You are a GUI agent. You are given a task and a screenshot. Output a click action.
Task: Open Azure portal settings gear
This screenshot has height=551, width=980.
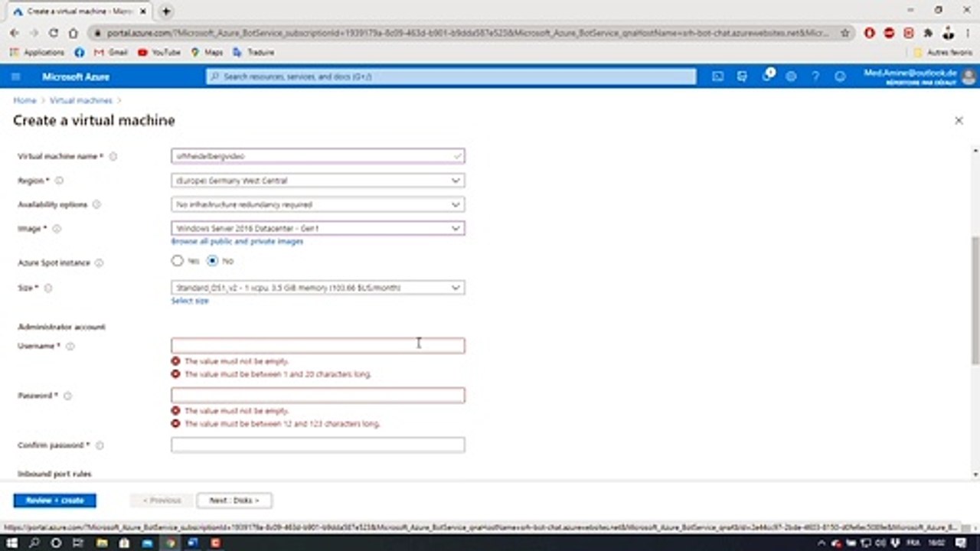pyautogui.click(x=791, y=77)
